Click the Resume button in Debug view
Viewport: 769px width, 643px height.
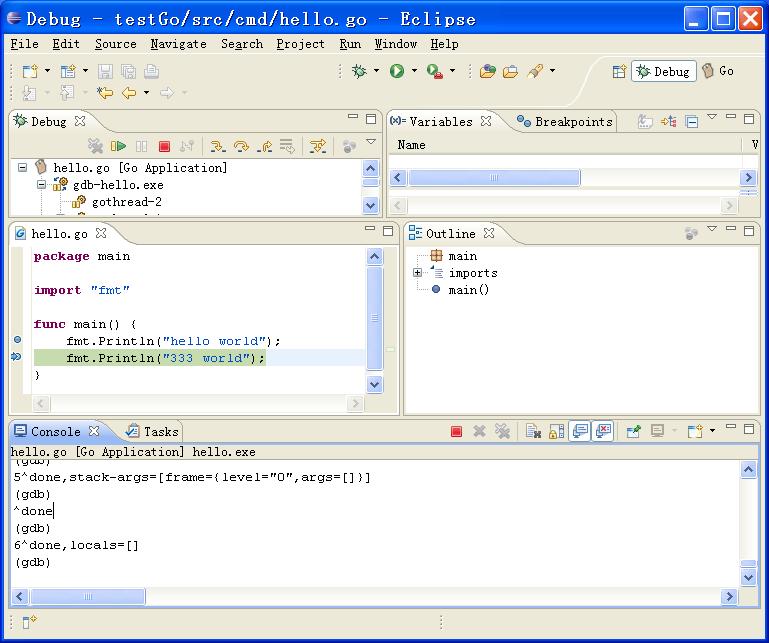click(x=119, y=146)
